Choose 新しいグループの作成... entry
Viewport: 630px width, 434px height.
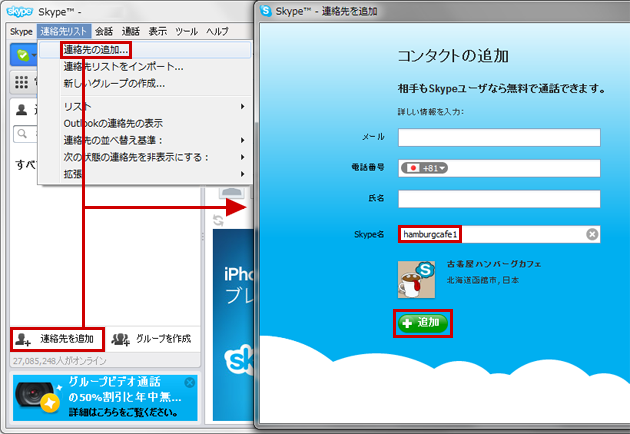click(145, 84)
